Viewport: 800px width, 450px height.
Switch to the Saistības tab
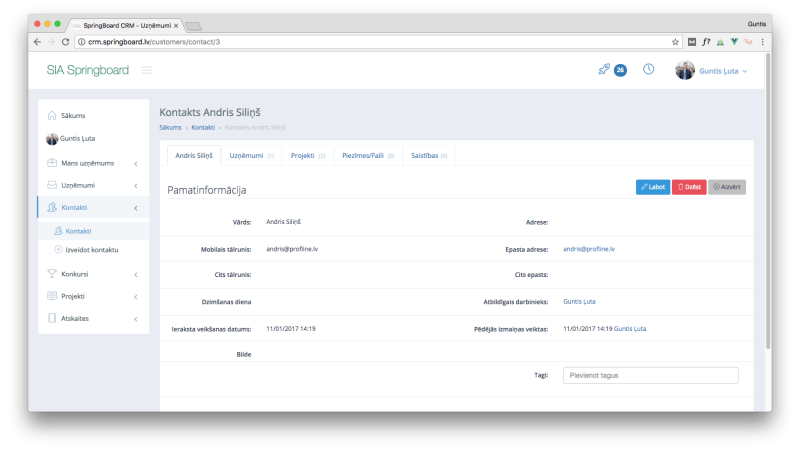tap(429, 156)
